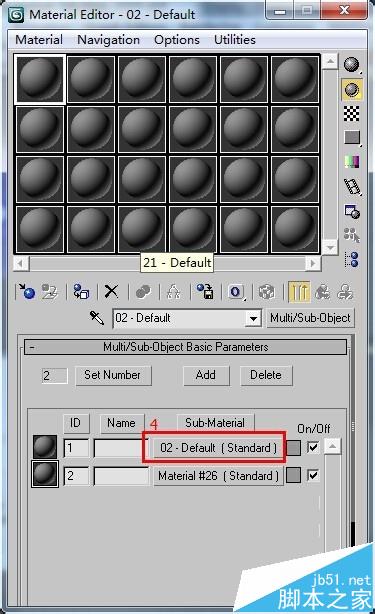Click the Make Preview filmstrip icon

352,186
